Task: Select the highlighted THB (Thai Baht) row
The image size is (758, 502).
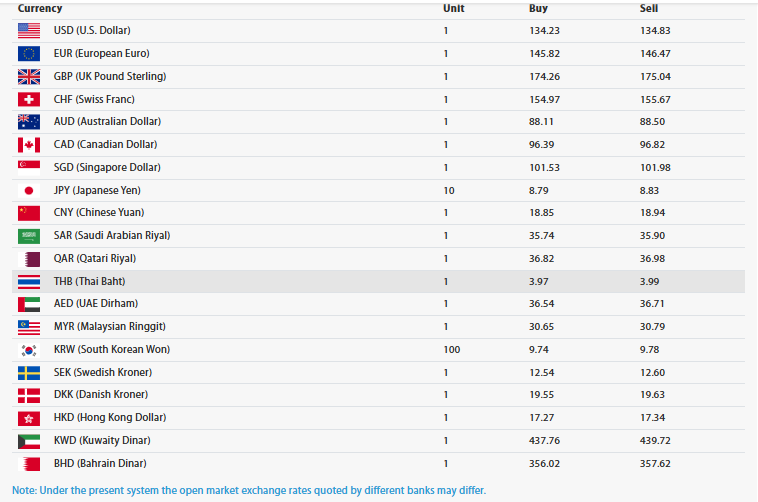Action: tap(379, 281)
